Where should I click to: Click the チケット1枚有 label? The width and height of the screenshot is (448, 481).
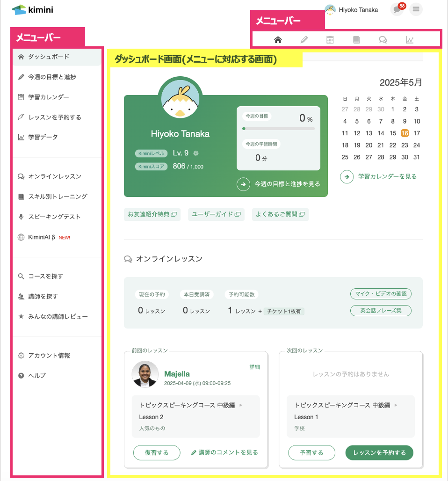point(284,311)
